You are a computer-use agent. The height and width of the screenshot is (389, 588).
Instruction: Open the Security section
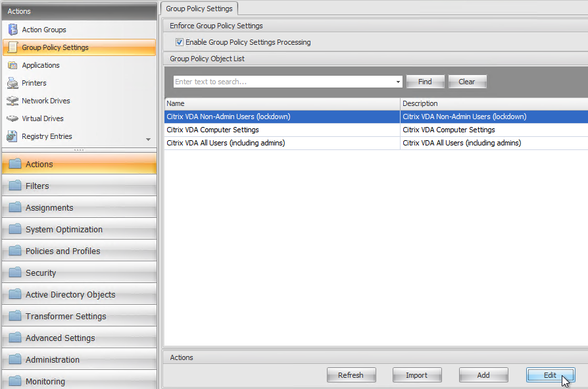coord(79,272)
